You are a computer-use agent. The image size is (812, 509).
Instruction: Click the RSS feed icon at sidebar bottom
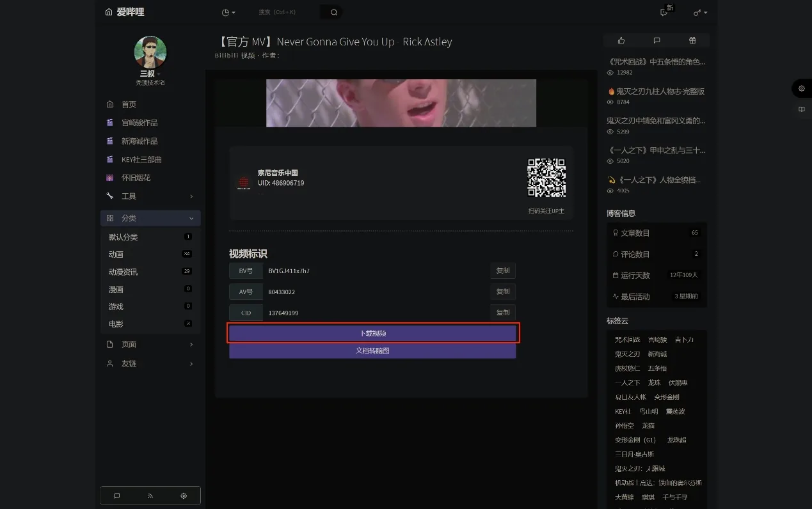[150, 496]
